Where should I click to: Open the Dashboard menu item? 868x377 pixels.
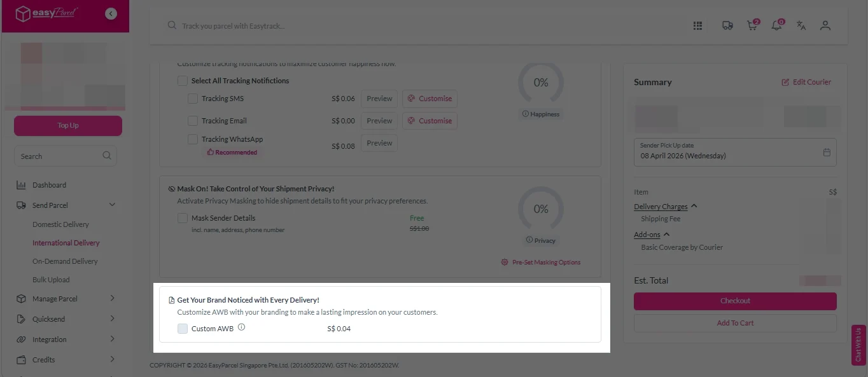tap(49, 185)
